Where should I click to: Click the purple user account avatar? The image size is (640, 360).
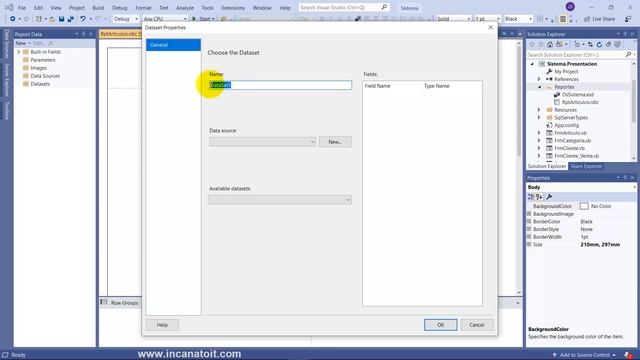tap(570, 7)
